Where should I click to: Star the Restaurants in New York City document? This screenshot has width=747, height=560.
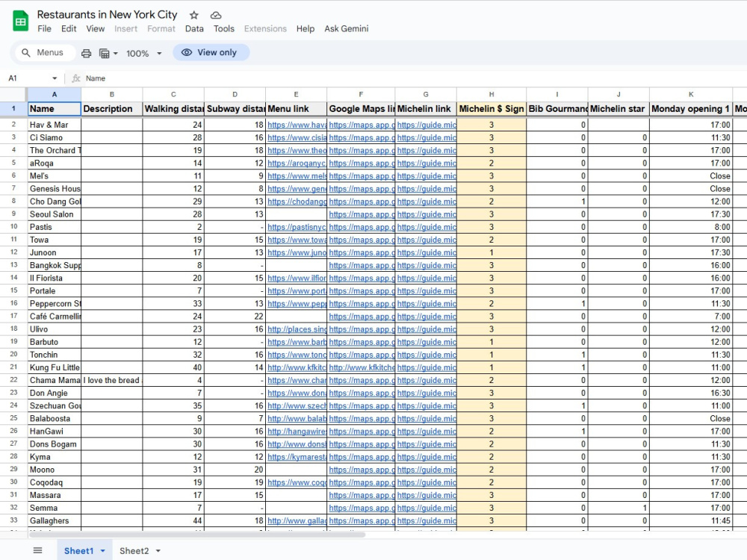[x=194, y=15]
